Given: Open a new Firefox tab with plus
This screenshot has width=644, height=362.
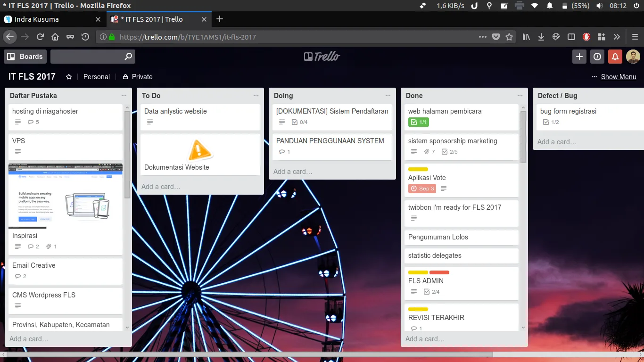Looking at the screenshot, I should coord(220,19).
